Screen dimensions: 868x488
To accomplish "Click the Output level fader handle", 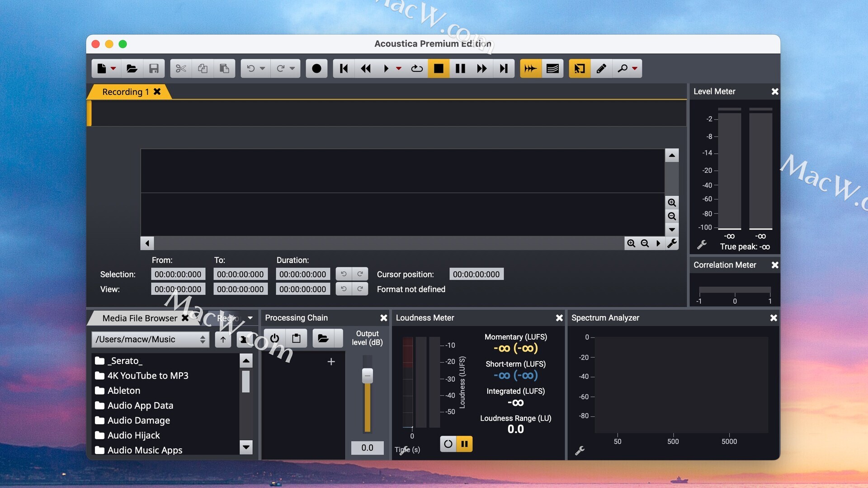I will 368,375.
